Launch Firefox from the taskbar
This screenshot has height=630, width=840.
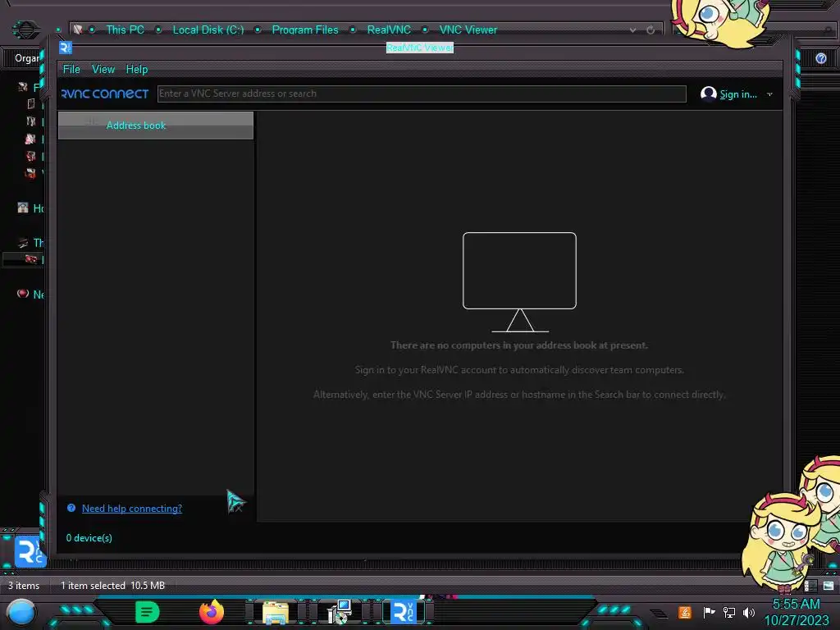pyautogui.click(x=212, y=612)
